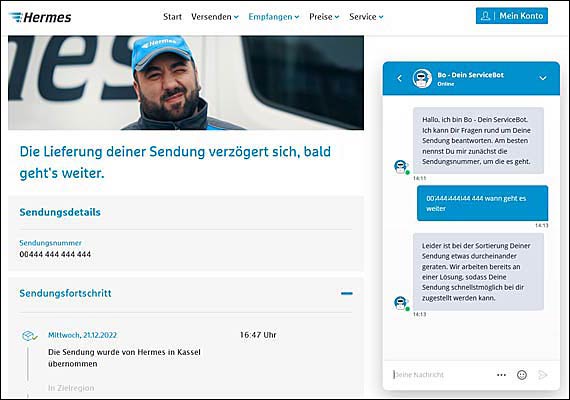Open Mein Konto login
This screenshot has height=400, width=570.
[x=512, y=16]
